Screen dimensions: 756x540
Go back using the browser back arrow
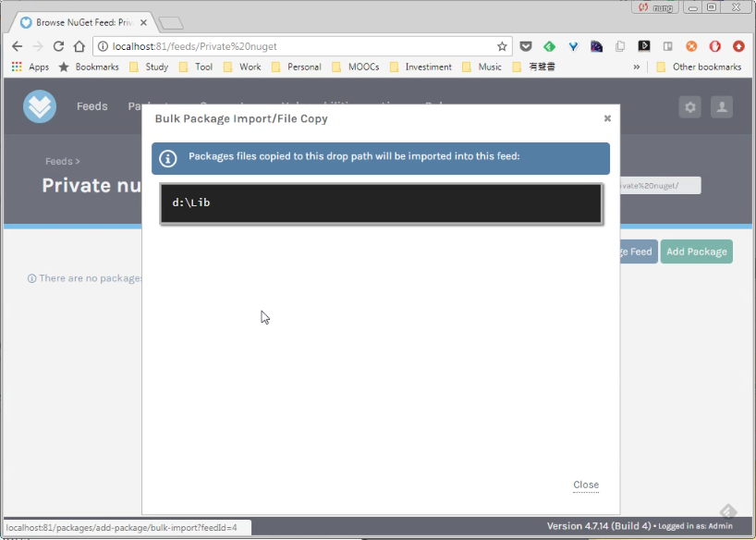[x=18, y=46]
